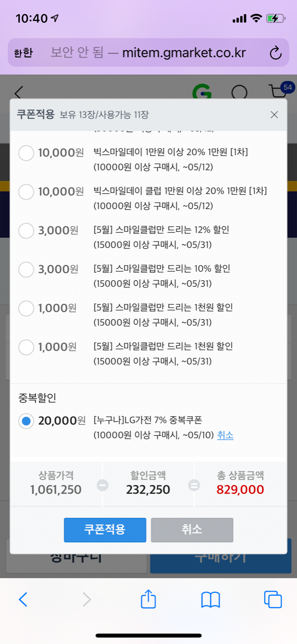The width and height of the screenshot is (297, 644).
Task: Toggle LG가전 7% 중복쿠폰 radio button
Action: (x=26, y=421)
